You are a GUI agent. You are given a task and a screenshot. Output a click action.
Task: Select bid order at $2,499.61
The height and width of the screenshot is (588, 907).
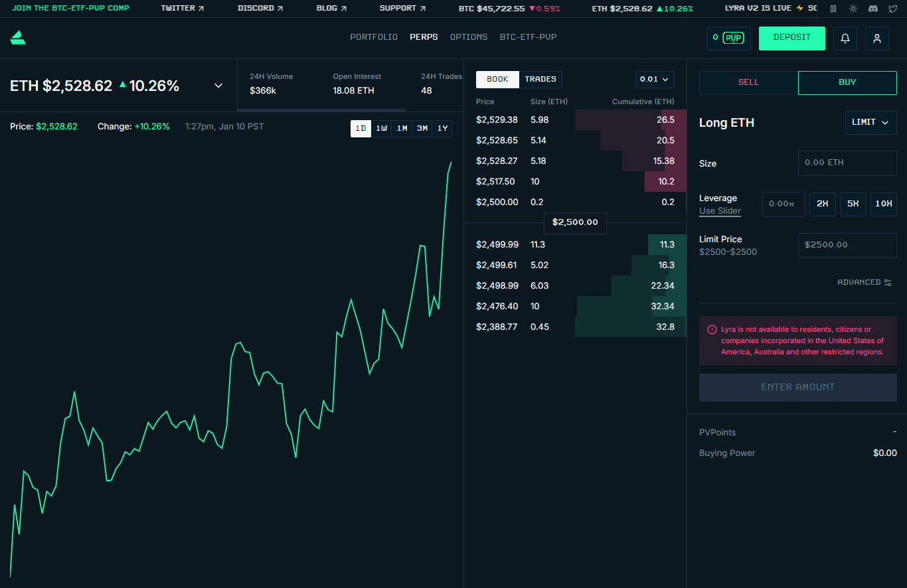pyautogui.click(x=575, y=265)
